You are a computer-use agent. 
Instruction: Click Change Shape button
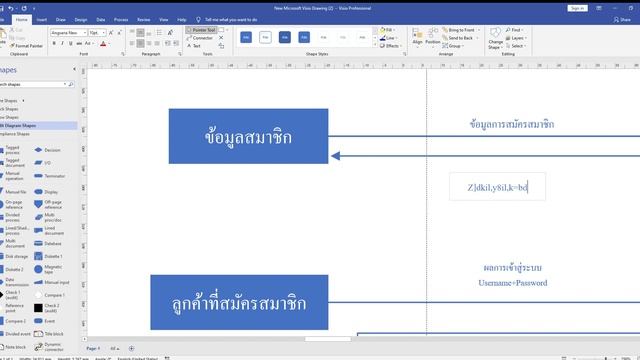click(495, 39)
